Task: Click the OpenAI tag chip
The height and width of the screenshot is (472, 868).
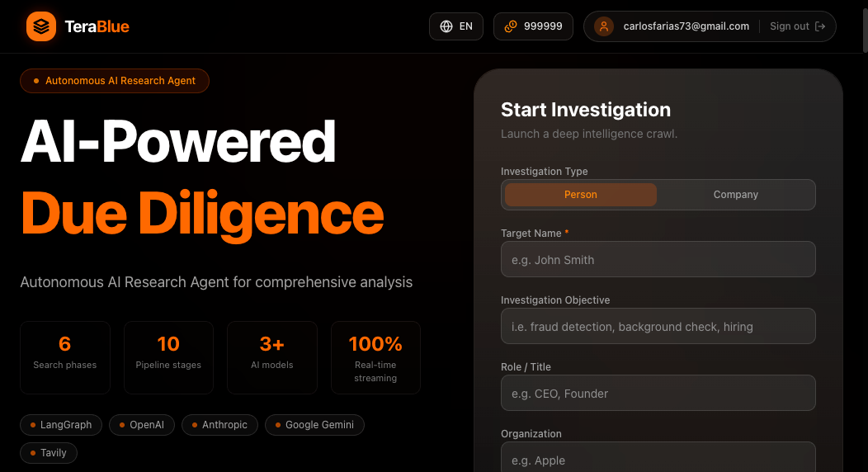Action: 142,425
